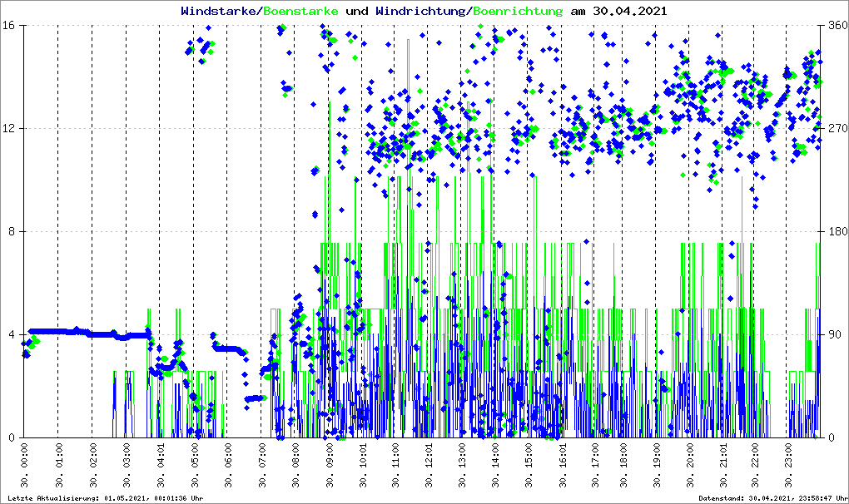Click the time label '30. 01:00'

[x=58, y=465]
